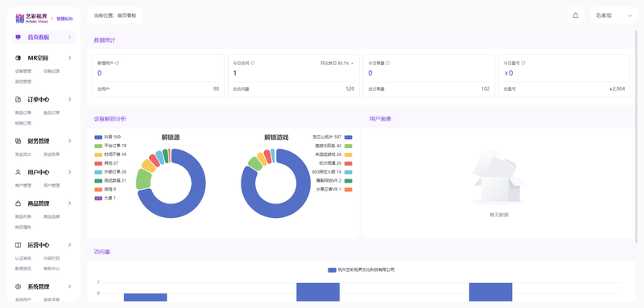Expand the 系统管理 chevron
644x308 pixels.
70,286
